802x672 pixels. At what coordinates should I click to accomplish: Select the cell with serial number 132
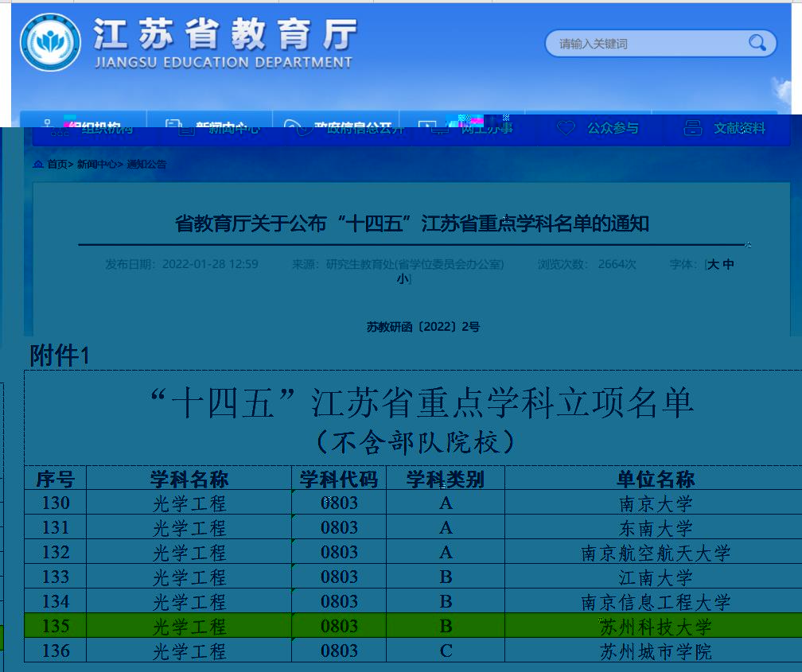pyautogui.click(x=55, y=552)
